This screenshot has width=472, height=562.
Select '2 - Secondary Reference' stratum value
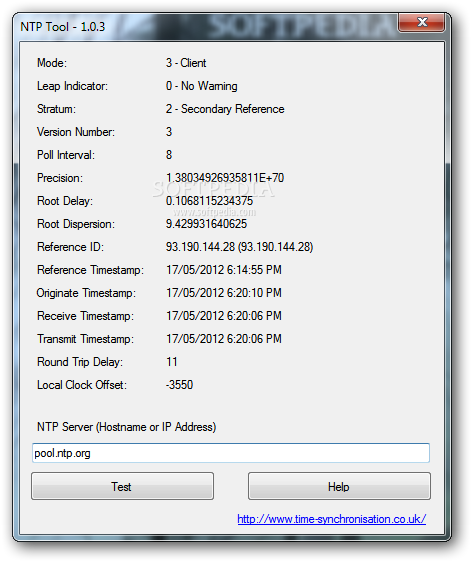(x=225, y=109)
